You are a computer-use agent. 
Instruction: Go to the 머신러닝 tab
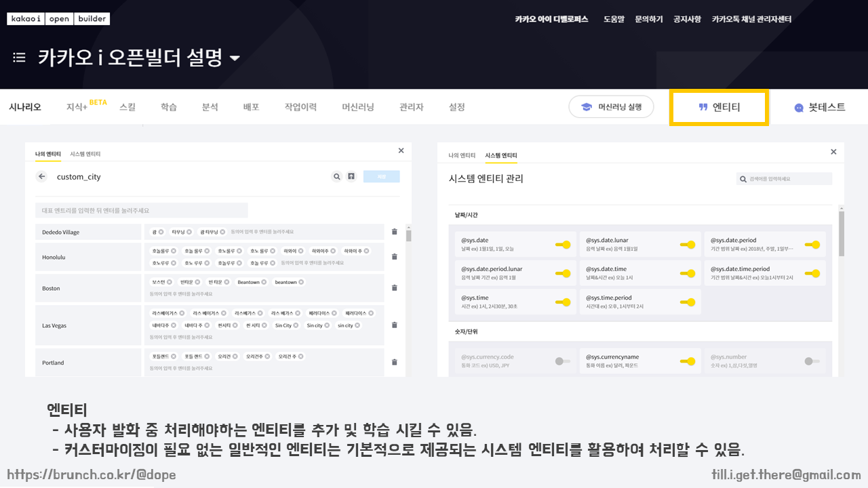pyautogui.click(x=358, y=107)
